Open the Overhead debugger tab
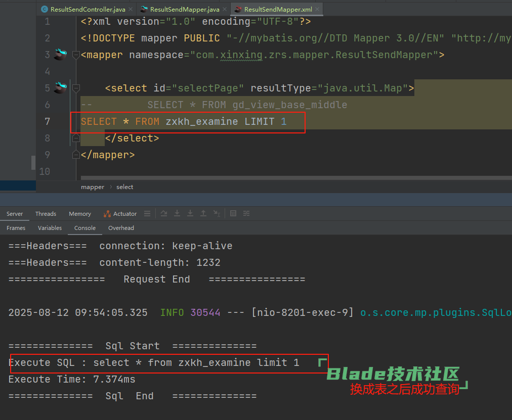The height and width of the screenshot is (420, 512). tap(121, 228)
